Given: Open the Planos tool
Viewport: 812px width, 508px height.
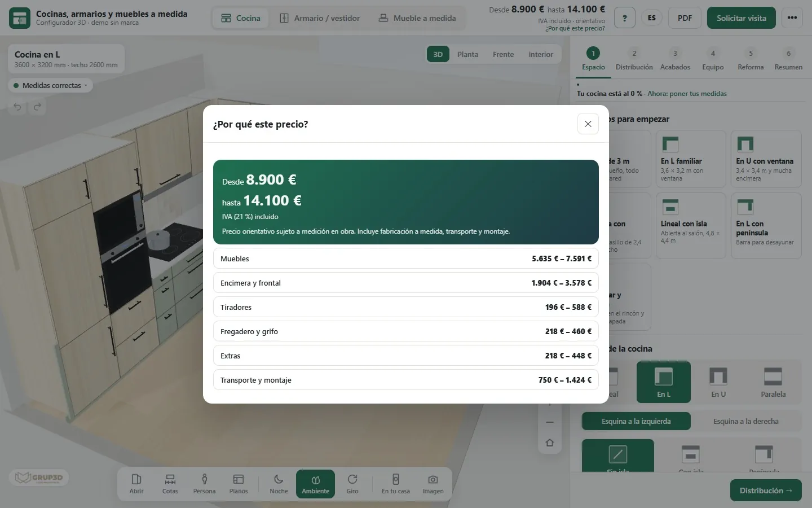Looking at the screenshot, I should (x=239, y=484).
